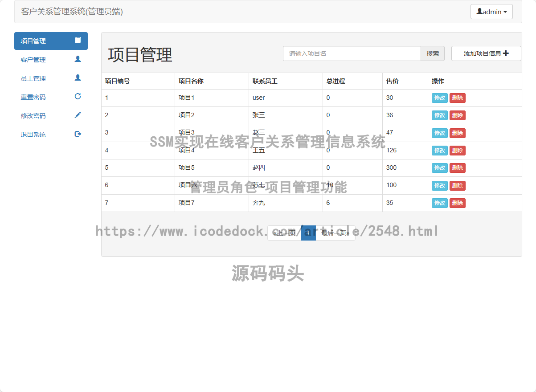The height and width of the screenshot is (392, 536).
Task: Go to 最后一页 in pagination
Action: point(336,233)
